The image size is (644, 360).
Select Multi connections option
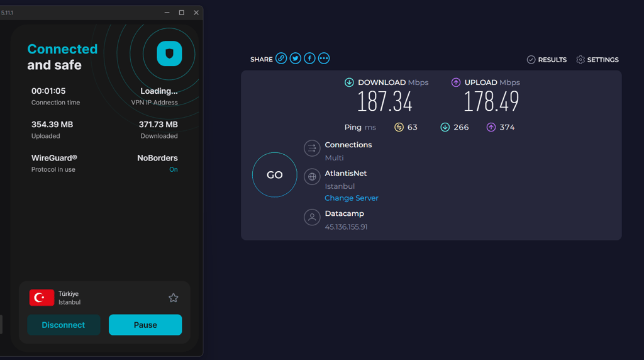point(335,158)
